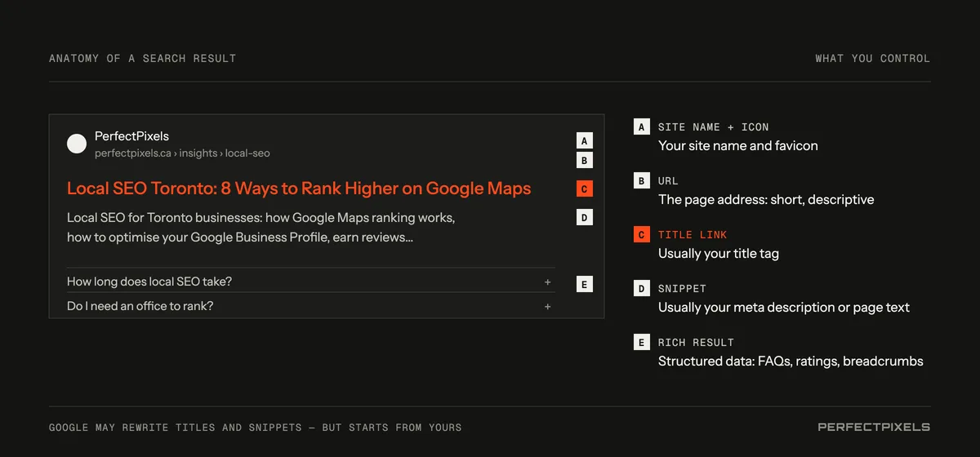
Task: Click the PerfectPixels favicon circle
Action: pyautogui.click(x=77, y=144)
